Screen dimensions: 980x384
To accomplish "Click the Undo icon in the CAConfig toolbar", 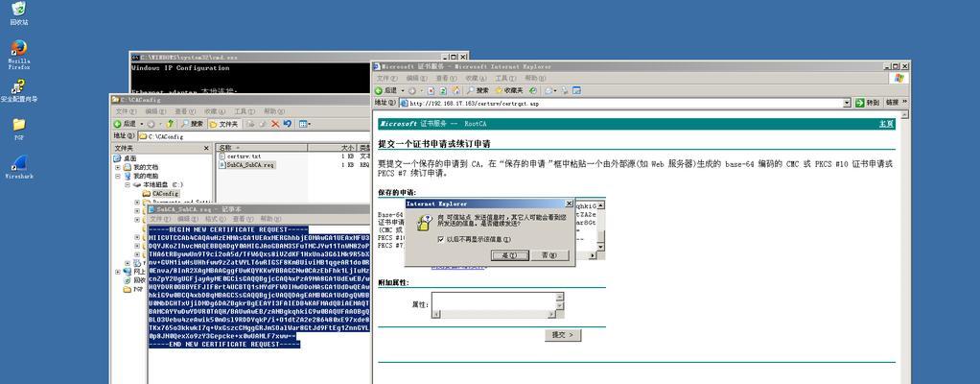I will pyautogui.click(x=288, y=124).
